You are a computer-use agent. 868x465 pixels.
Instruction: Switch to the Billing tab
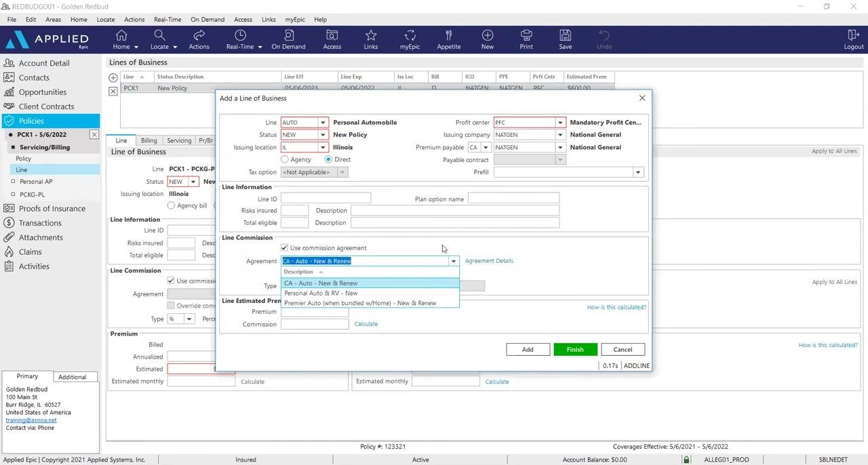point(149,140)
